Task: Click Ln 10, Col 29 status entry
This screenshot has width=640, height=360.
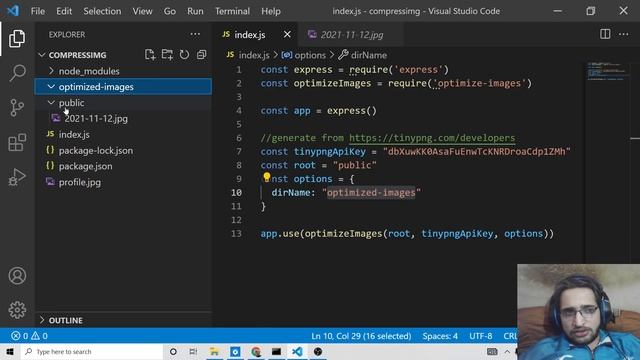Action: [361, 336]
